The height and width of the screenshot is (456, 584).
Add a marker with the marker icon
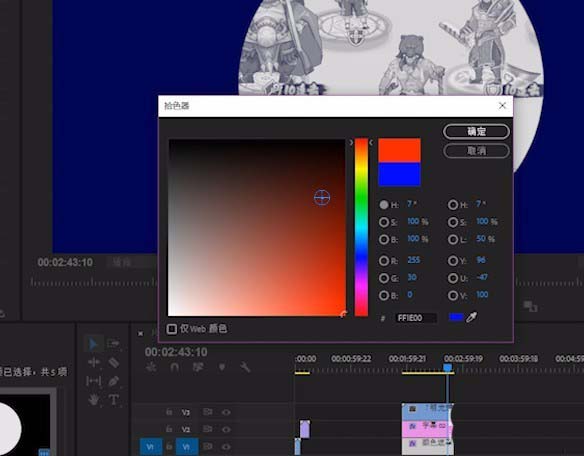222,367
